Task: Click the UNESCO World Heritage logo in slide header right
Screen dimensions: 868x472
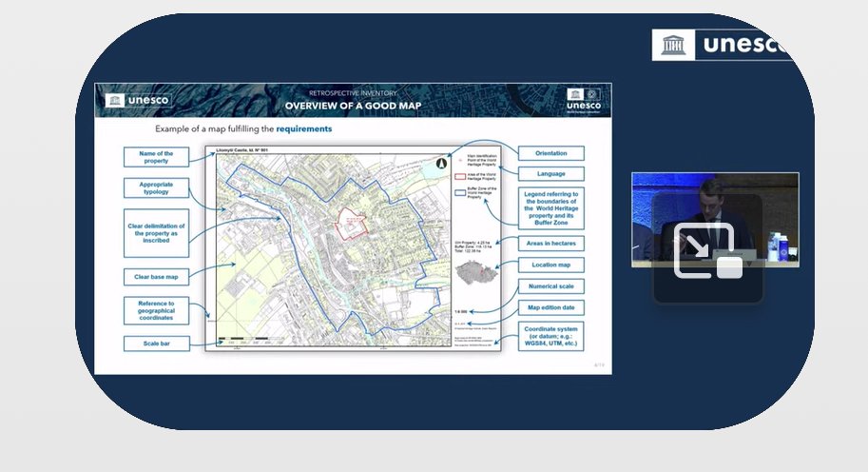Action: (x=582, y=98)
